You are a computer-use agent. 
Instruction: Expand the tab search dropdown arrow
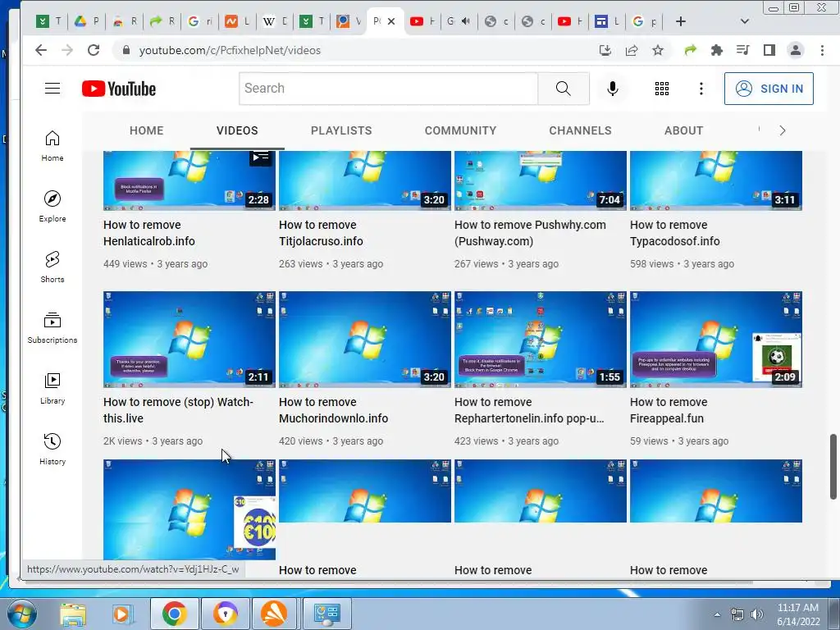(744, 21)
